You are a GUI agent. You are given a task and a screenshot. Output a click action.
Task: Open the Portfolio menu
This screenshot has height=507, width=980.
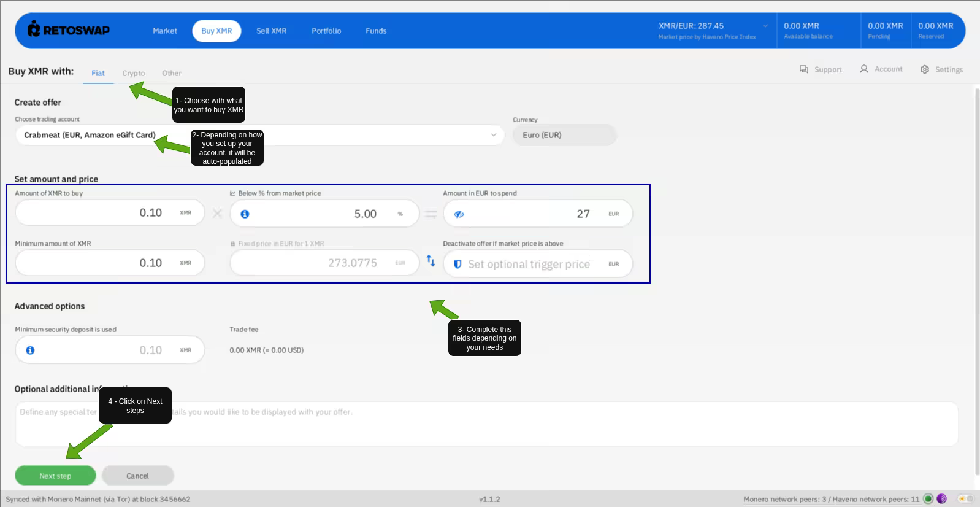pos(326,31)
